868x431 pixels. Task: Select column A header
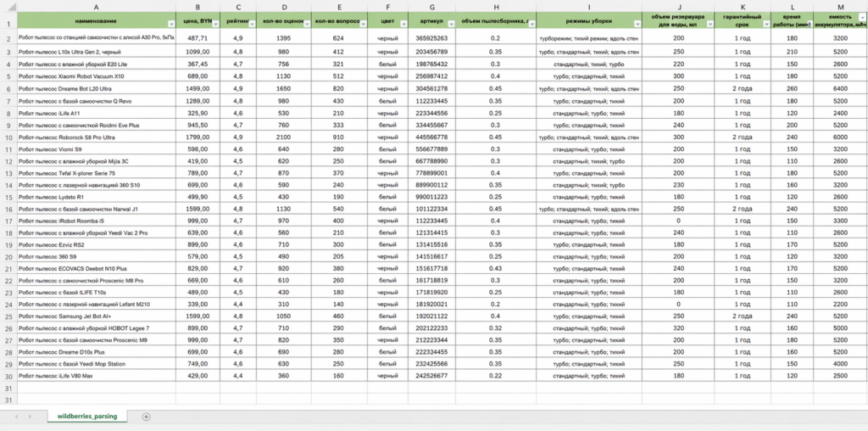coord(97,7)
